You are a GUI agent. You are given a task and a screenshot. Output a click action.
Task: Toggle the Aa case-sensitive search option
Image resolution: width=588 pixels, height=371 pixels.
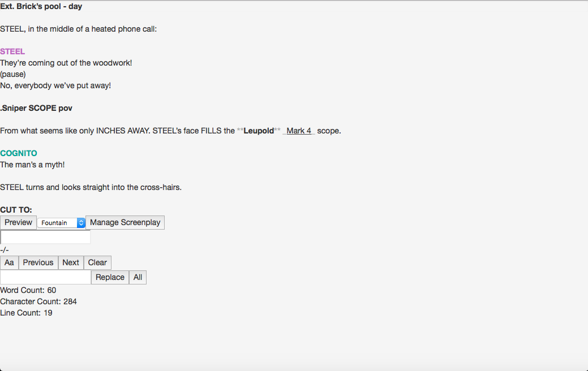(x=10, y=263)
